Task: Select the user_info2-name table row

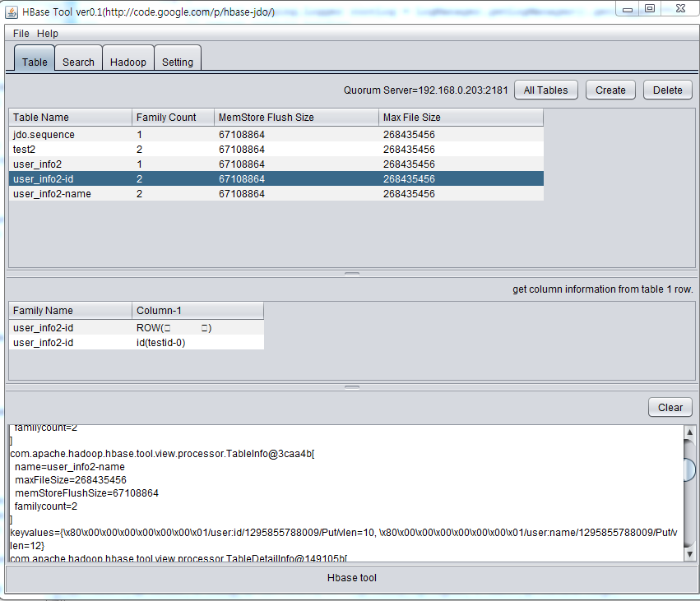Action: pyautogui.click(x=276, y=194)
